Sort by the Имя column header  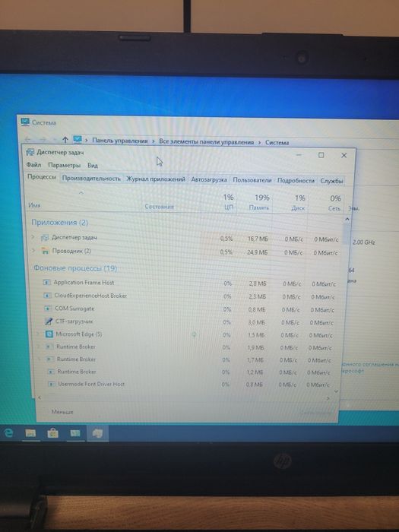(x=34, y=205)
